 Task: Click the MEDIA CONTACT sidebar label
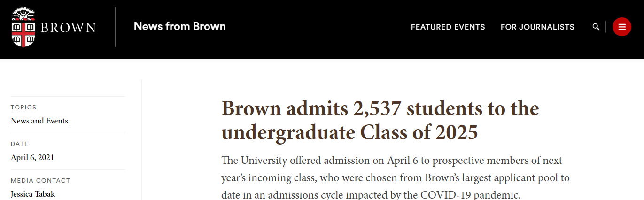pyautogui.click(x=40, y=181)
